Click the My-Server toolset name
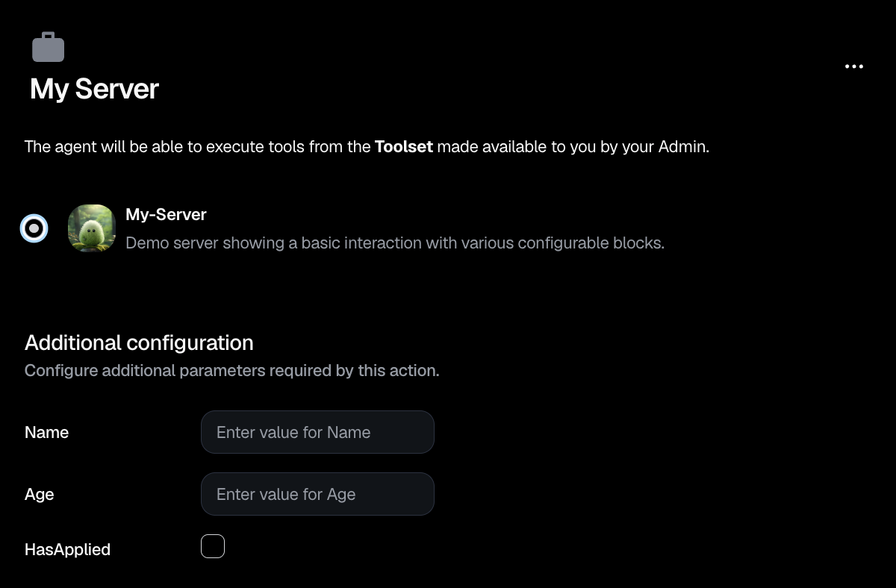Image resolution: width=896 pixels, height=588 pixels. tap(166, 214)
